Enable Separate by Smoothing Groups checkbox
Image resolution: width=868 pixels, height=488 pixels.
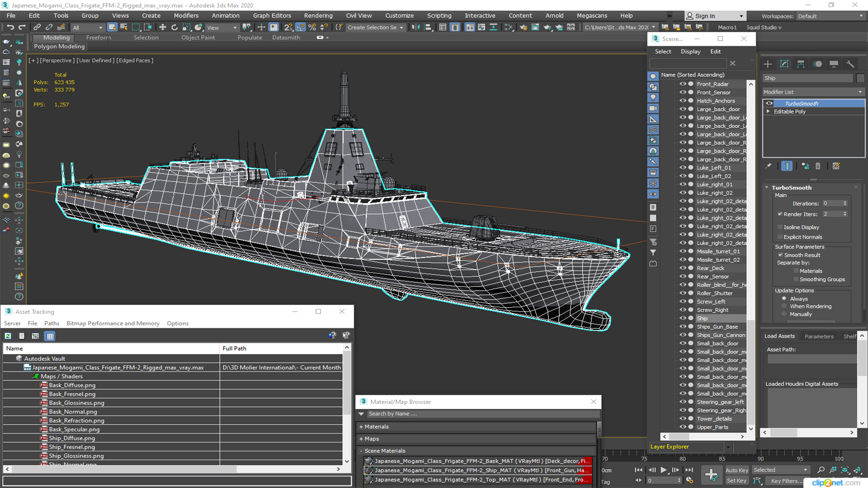pos(796,279)
